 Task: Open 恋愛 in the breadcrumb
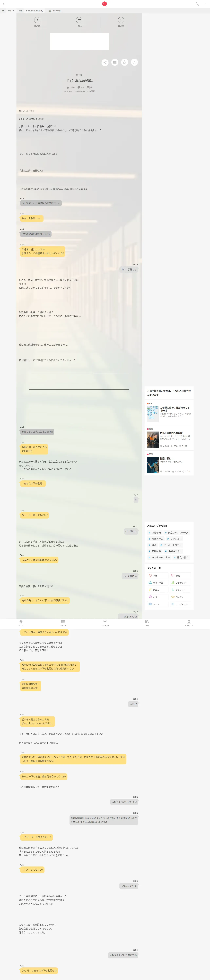click(20, 11)
